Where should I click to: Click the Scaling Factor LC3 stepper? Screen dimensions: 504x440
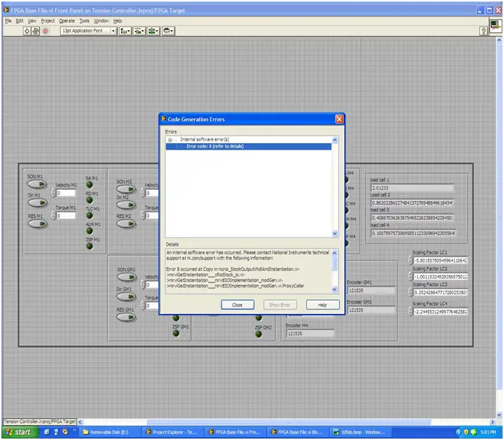[411, 292]
